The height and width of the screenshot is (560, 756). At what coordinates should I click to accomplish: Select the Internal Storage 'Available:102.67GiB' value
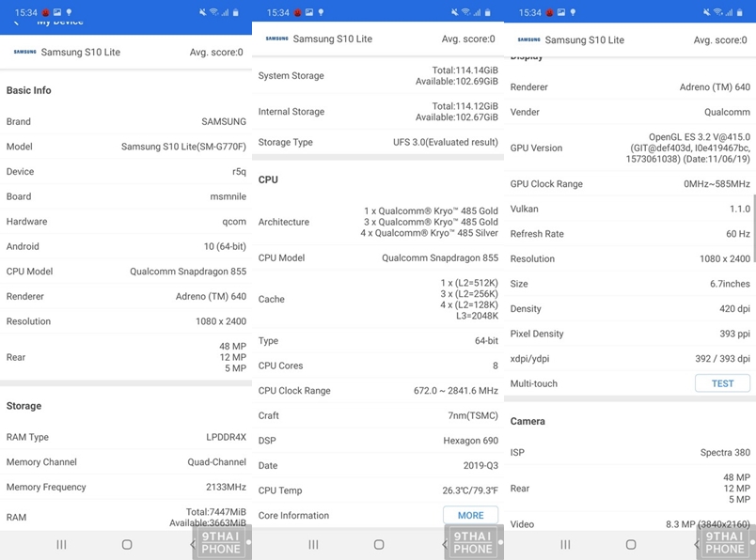(457, 117)
